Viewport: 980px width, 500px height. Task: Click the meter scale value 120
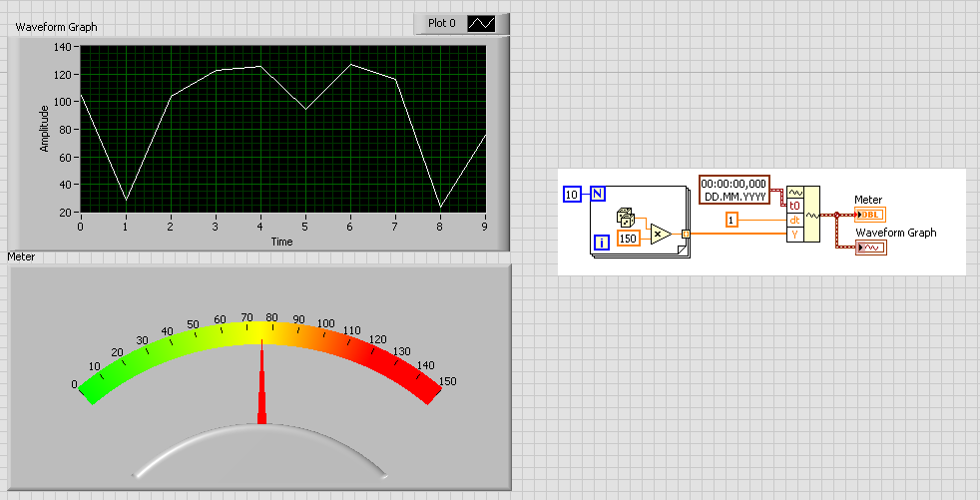pos(377,339)
